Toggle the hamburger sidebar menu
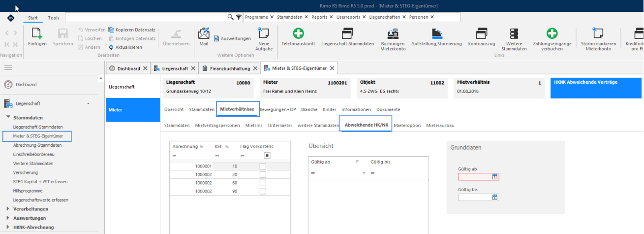The height and width of the screenshot is (234, 644). click(8, 68)
